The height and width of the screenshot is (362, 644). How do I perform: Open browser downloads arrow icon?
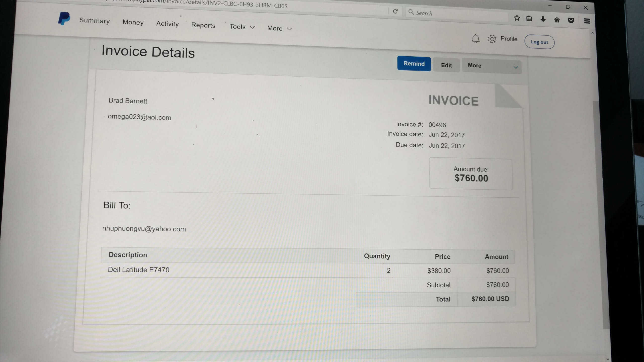[543, 19]
